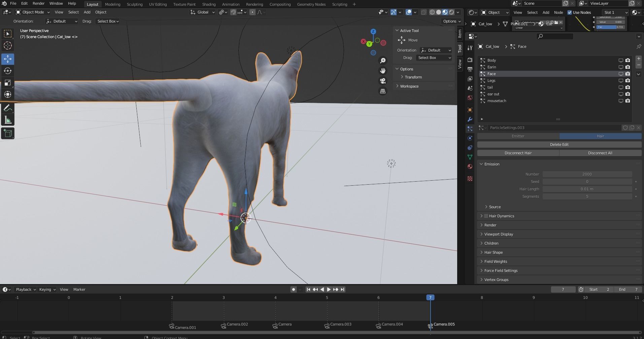644x339 pixels.
Task: Play the animation forward
Action: pyautogui.click(x=329, y=289)
